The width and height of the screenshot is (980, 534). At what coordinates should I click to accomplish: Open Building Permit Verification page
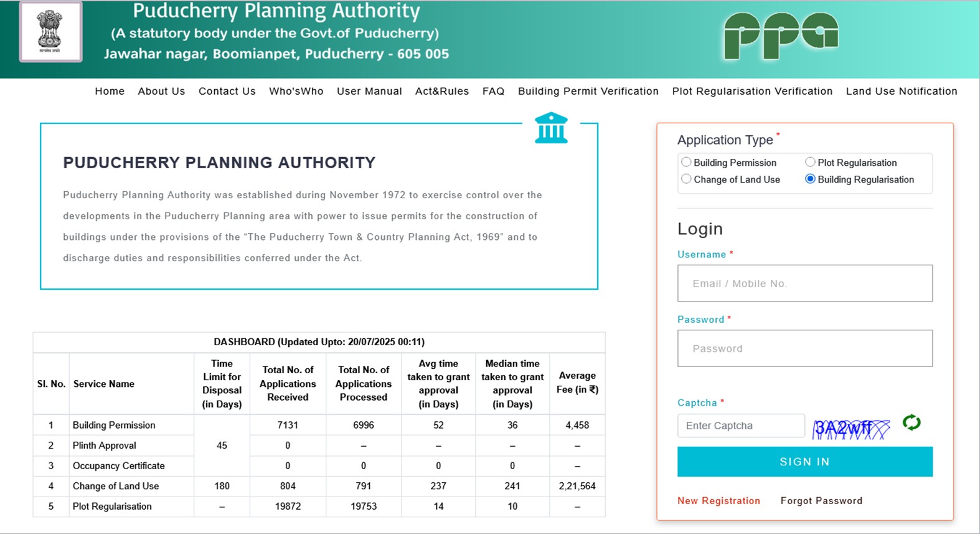point(588,91)
